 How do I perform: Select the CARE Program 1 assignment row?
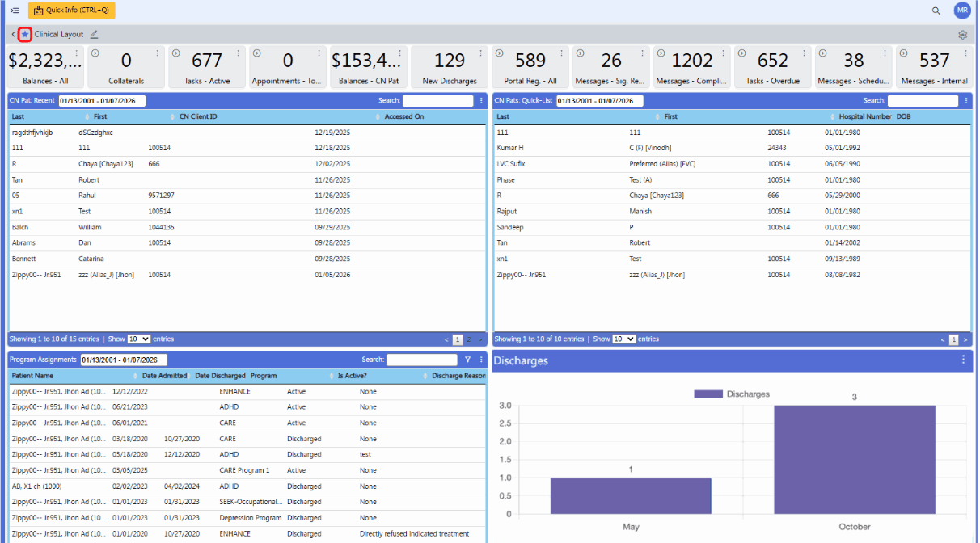click(x=247, y=470)
